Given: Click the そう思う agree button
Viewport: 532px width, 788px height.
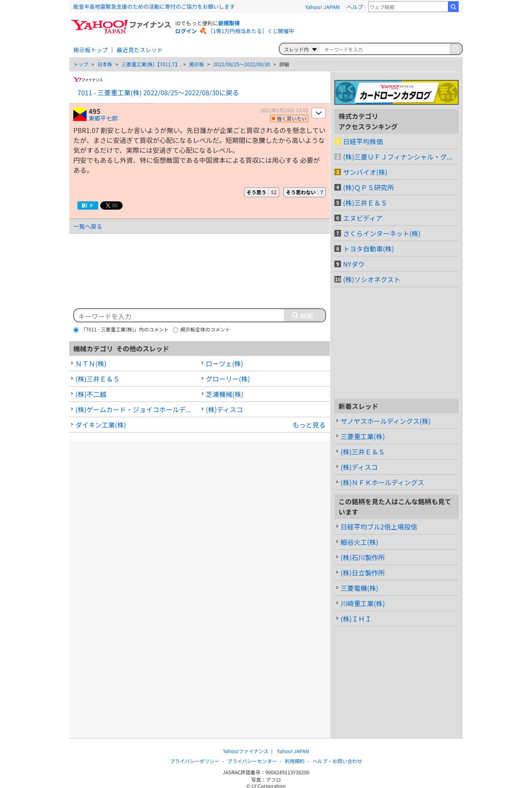Looking at the screenshot, I should 261,192.
